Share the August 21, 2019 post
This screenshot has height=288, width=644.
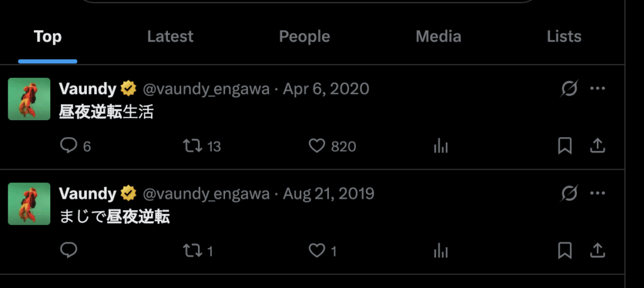[597, 251]
